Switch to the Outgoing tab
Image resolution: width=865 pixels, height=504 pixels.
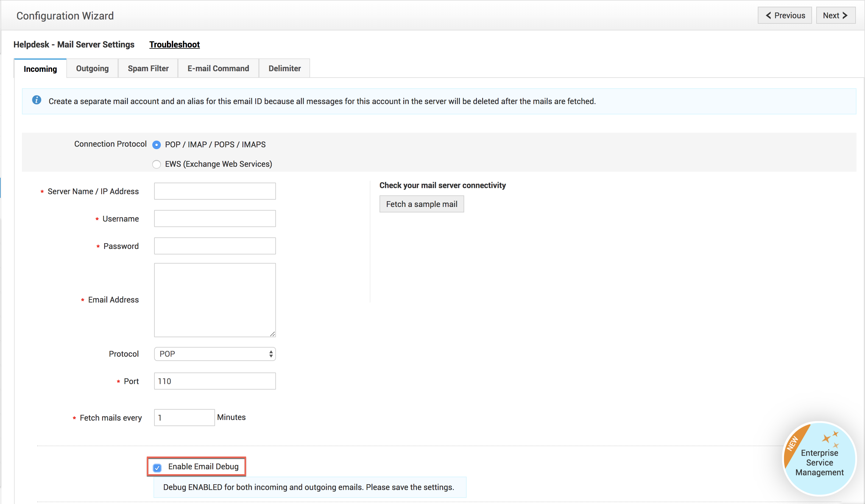tap(92, 68)
